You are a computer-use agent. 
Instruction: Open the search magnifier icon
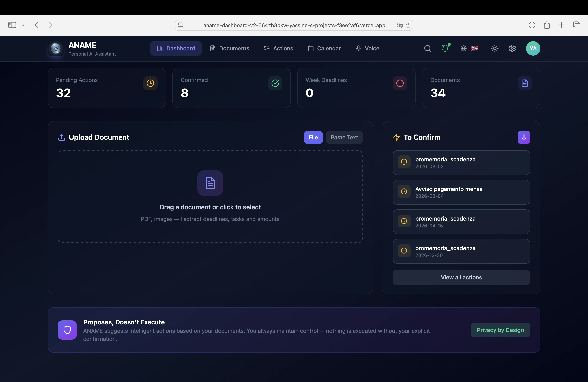[427, 48]
